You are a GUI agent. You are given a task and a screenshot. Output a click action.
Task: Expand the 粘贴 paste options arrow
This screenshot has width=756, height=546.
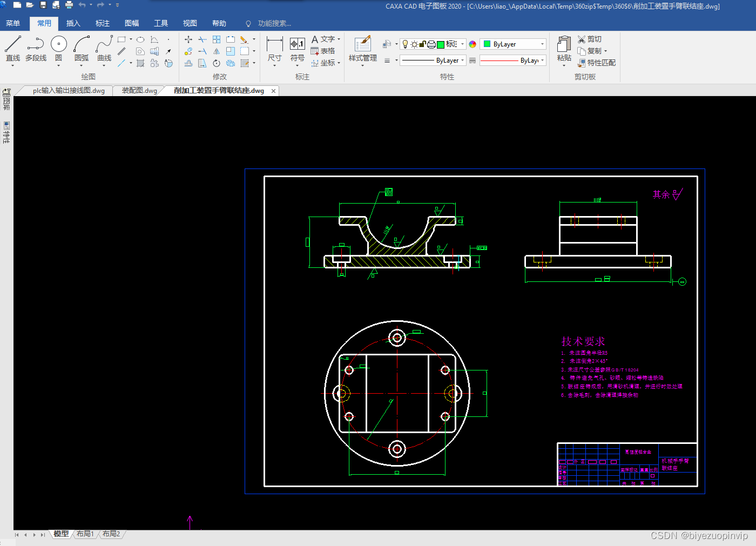coord(564,65)
